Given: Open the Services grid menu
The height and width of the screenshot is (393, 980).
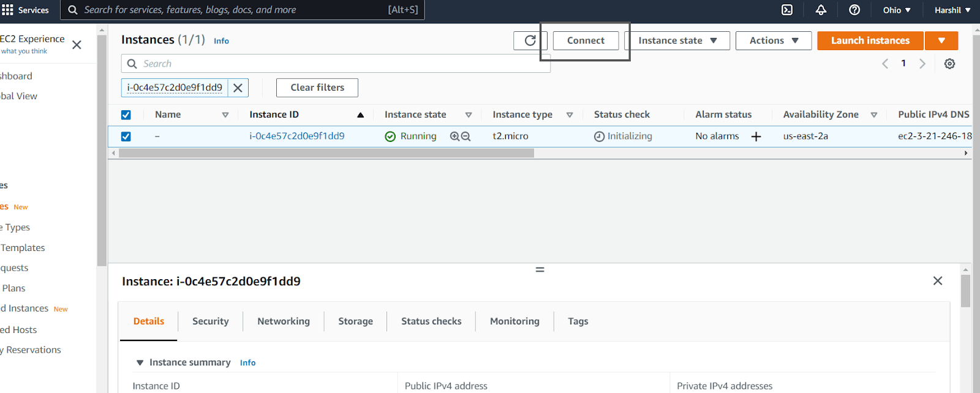Looking at the screenshot, I should tap(8, 10).
